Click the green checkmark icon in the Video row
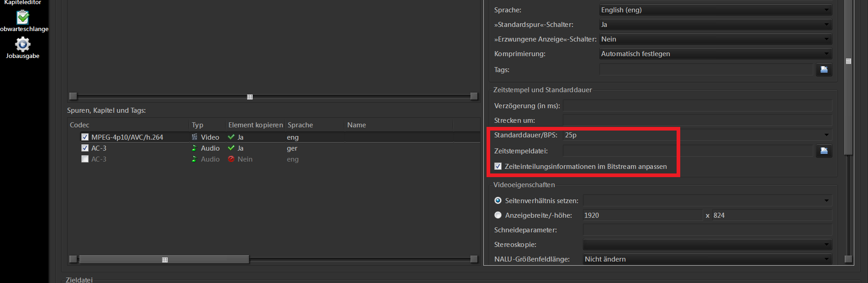The height and width of the screenshot is (283, 868). pyautogui.click(x=231, y=137)
